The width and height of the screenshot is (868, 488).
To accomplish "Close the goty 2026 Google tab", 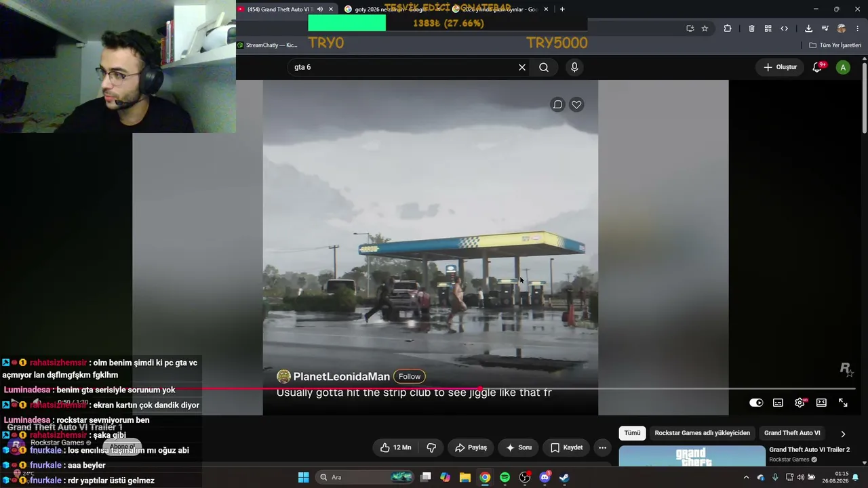I will coord(437,9).
